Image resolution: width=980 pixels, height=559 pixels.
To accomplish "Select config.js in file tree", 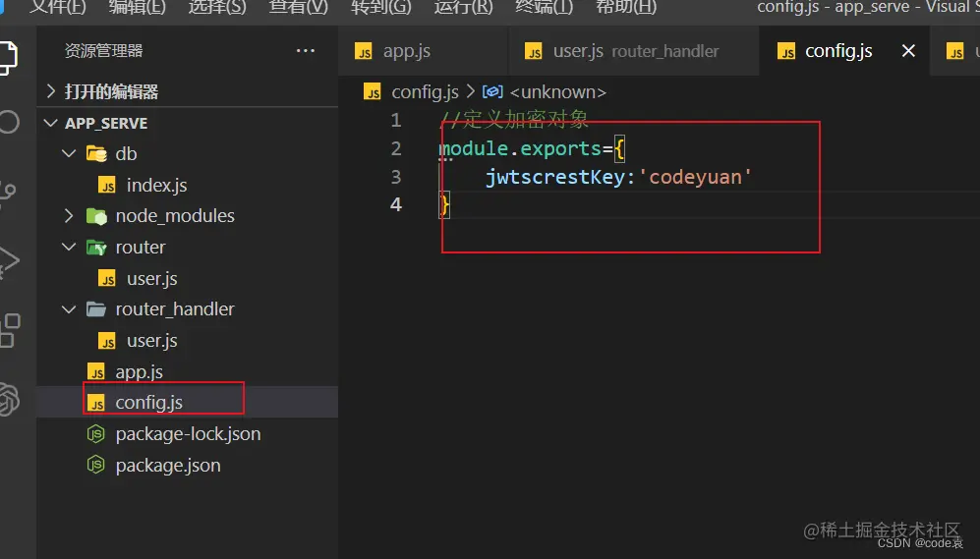I will (148, 403).
